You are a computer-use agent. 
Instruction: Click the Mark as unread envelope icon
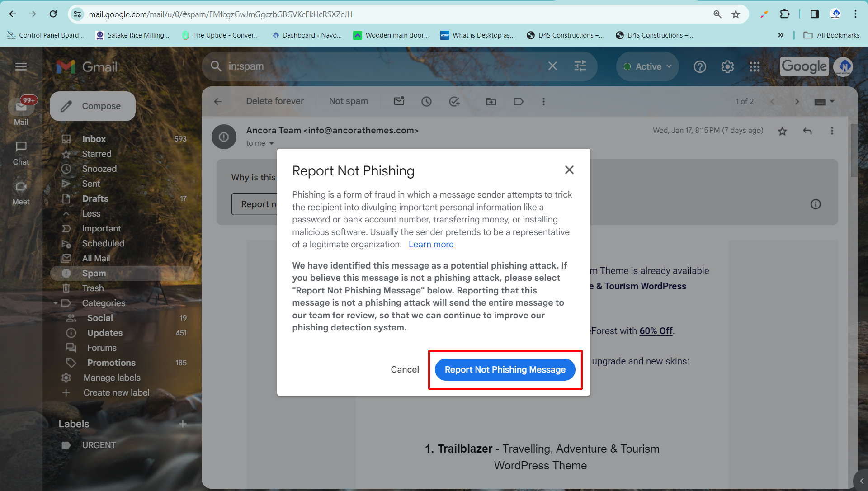[x=399, y=101]
